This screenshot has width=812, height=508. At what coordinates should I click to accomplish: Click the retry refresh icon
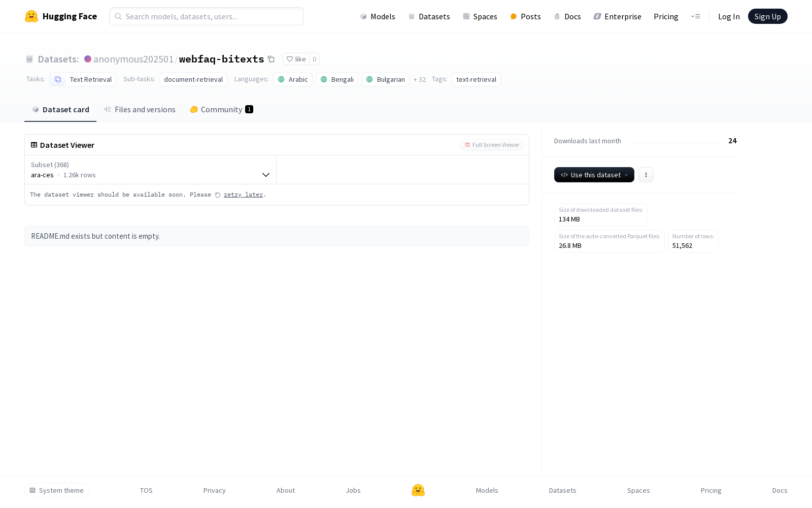click(x=218, y=195)
